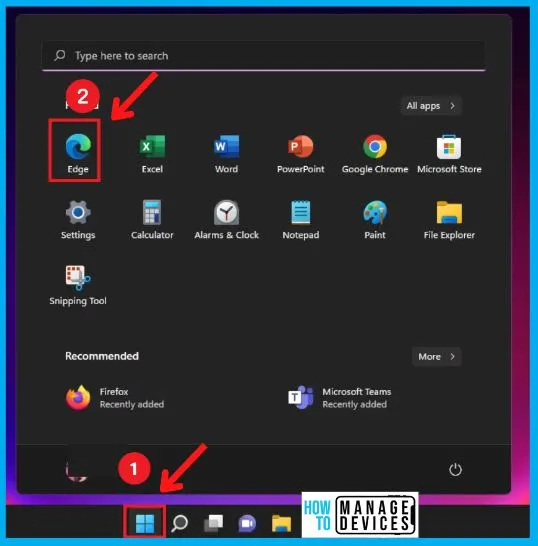Expand the All apps list
The height and width of the screenshot is (546, 538).
click(x=431, y=106)
